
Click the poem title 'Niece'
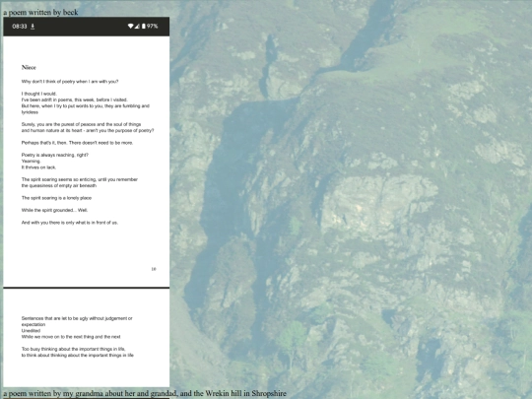[29, 68]
